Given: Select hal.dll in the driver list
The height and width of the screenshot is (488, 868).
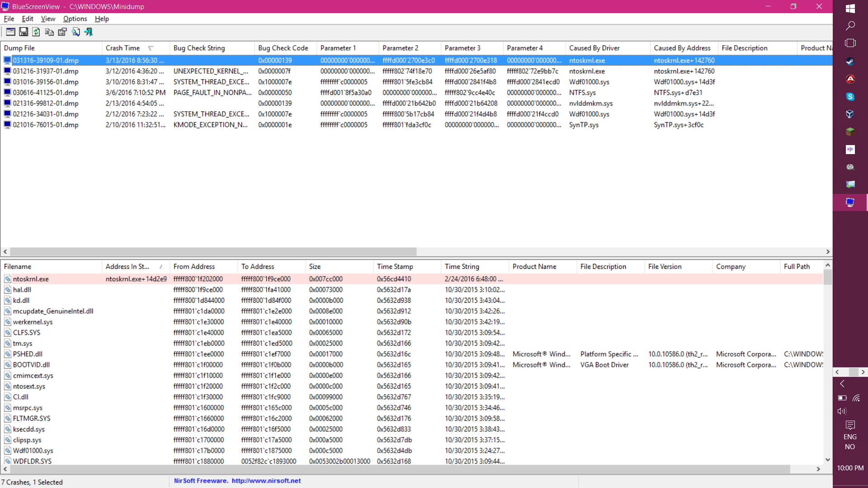Looking at the screenshot, I should [x=22, y=290].
